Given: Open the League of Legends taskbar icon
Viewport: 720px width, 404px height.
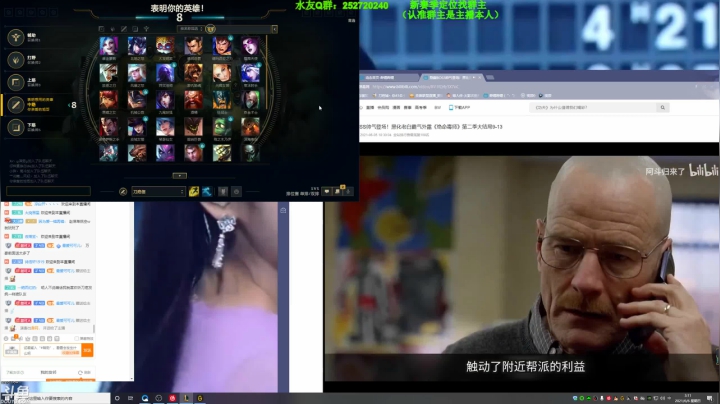Looking at the screenshot, I should click(x=186, y=398).
